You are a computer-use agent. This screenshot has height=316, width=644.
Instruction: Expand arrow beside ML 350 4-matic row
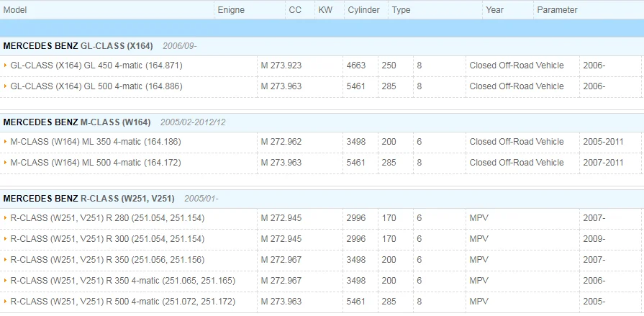5,142
